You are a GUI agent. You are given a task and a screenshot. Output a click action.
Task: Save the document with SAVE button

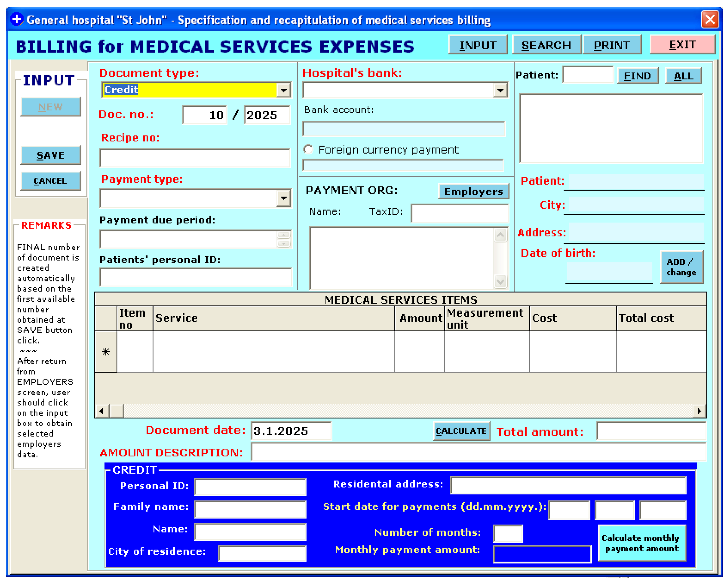point(51,155)
